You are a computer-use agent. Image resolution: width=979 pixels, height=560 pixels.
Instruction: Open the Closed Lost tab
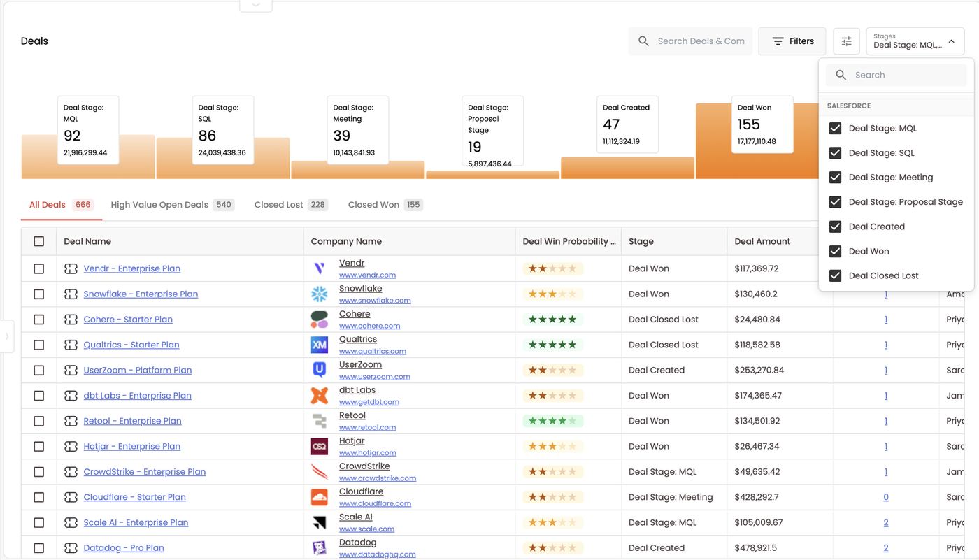click(291, 205)
